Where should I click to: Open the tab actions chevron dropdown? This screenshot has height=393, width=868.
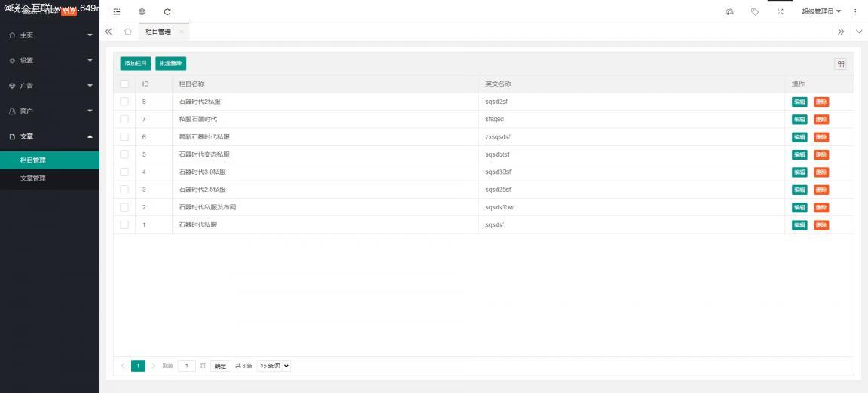(x=859, y=32)
